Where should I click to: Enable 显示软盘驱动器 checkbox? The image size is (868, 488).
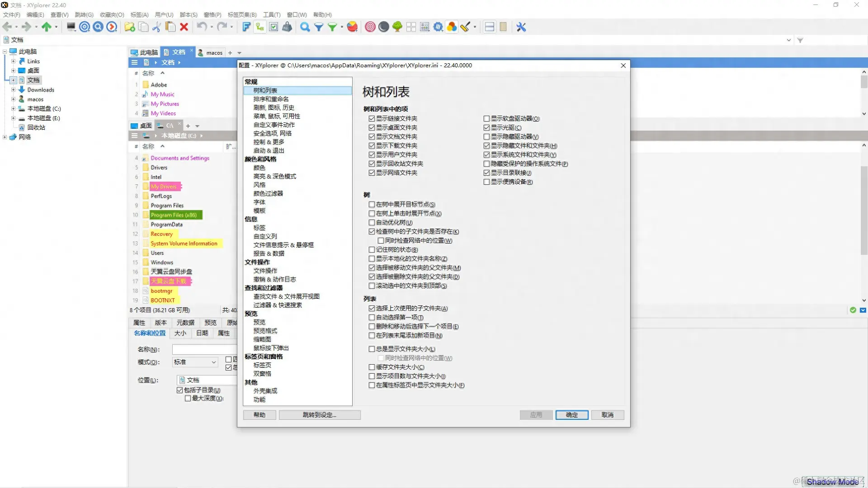486,119
